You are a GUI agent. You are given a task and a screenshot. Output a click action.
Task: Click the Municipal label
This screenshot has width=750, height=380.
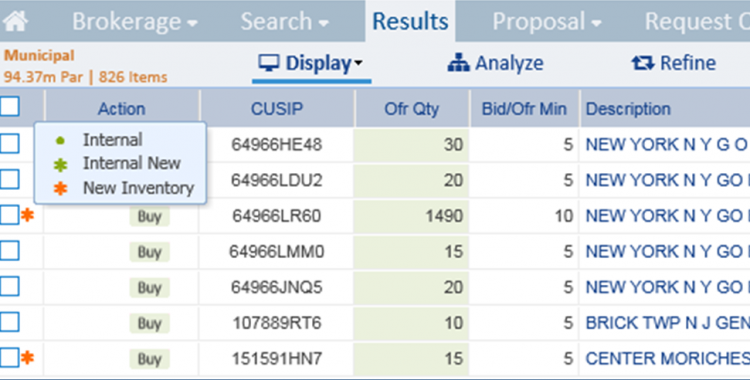click(x=39, y=56)
